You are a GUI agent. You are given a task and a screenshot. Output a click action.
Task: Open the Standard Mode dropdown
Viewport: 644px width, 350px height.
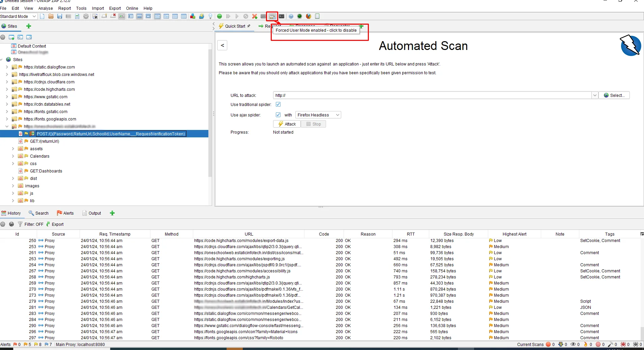coord(18,16)
